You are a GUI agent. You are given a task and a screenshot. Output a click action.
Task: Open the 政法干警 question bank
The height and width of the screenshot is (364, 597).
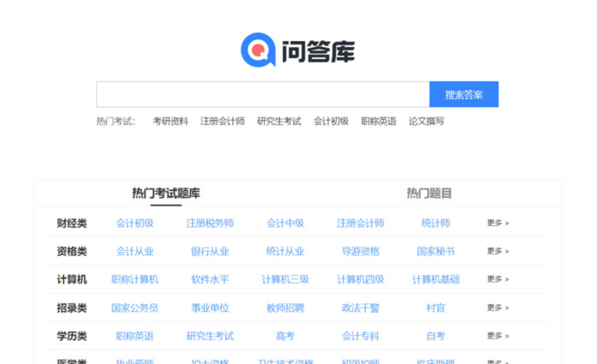click(361, 308)
